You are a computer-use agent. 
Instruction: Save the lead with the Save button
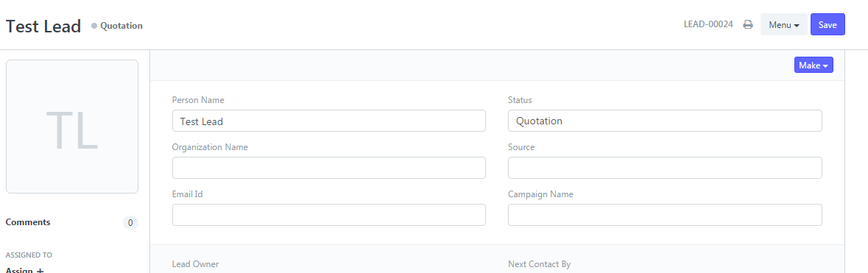(x=828, y=24)
